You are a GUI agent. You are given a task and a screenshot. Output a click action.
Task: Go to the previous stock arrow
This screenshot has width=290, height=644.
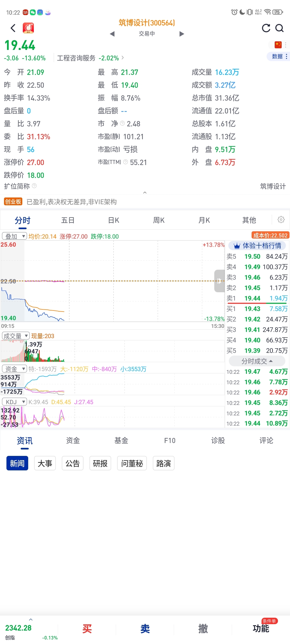[113, 34]
